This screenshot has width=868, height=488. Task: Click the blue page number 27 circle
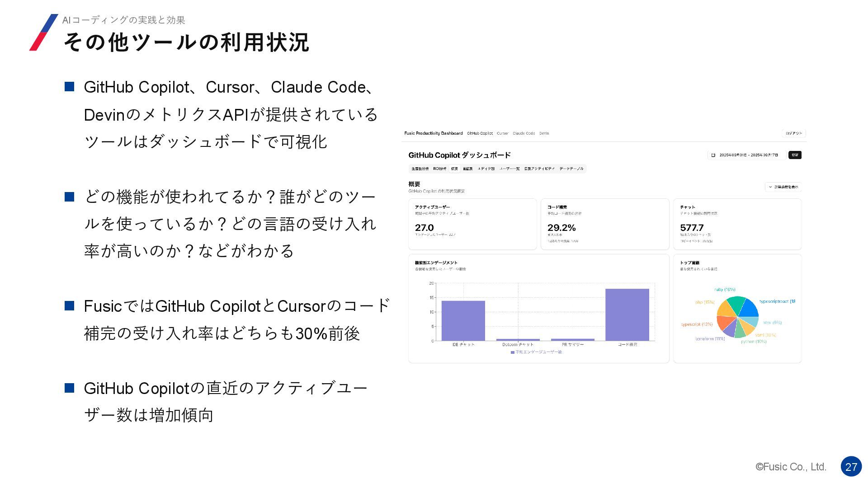pos(851,467)
